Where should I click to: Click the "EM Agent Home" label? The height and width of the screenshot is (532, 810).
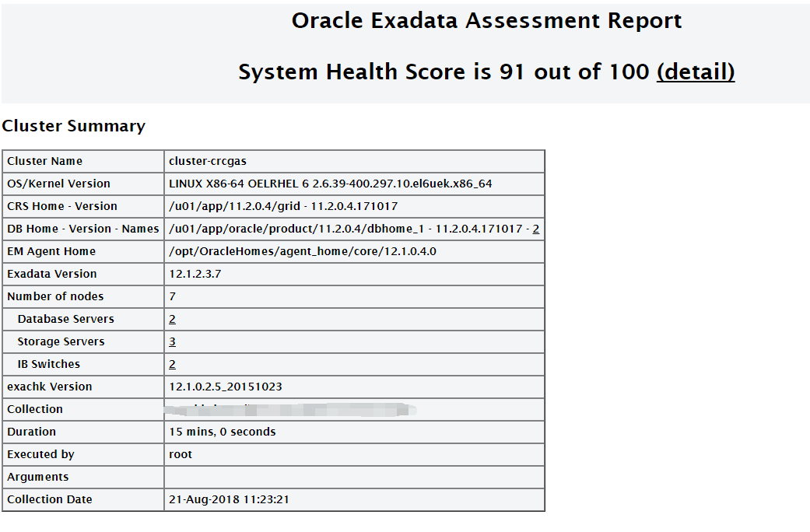pyautogui.click(x=51, y=251)
